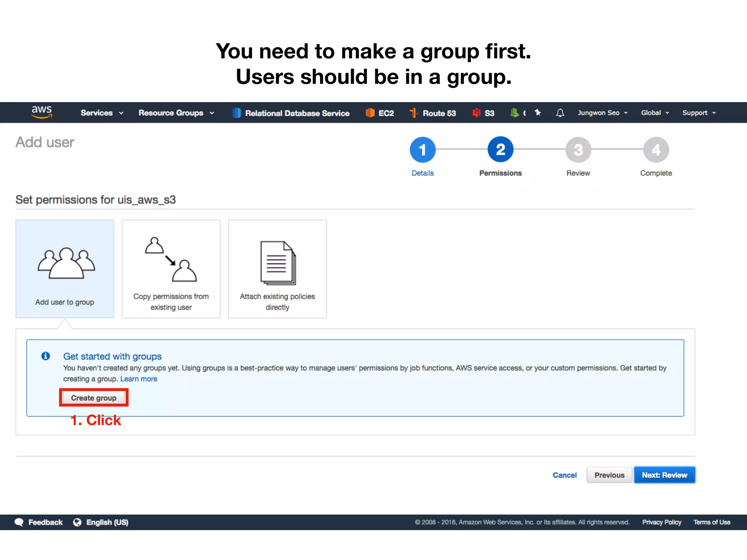Viewport: 747px width, 560px height.
Task: Open the Privacy Policy link
Action: [662, 522]
